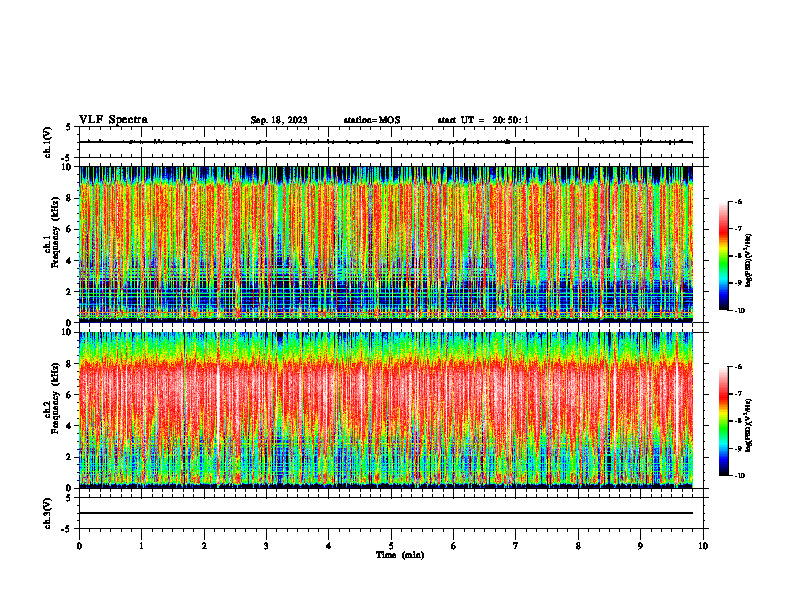
Task: Click the ch.1 spectrogram panel
Action: (x=386, y=244)
